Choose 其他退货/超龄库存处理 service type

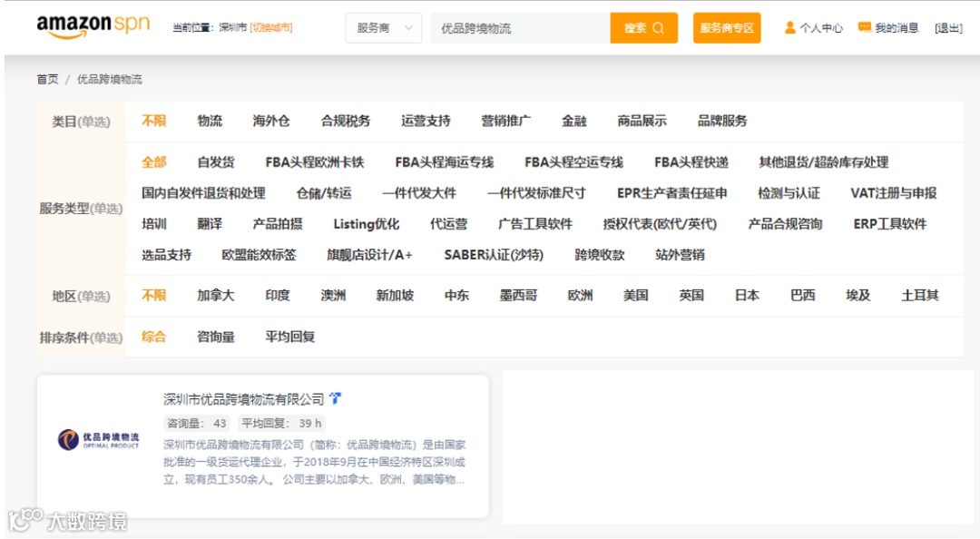click(x=824, y=162)
